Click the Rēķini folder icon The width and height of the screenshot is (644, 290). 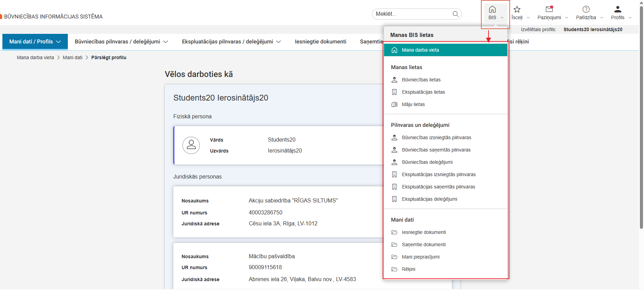point(394,269)
